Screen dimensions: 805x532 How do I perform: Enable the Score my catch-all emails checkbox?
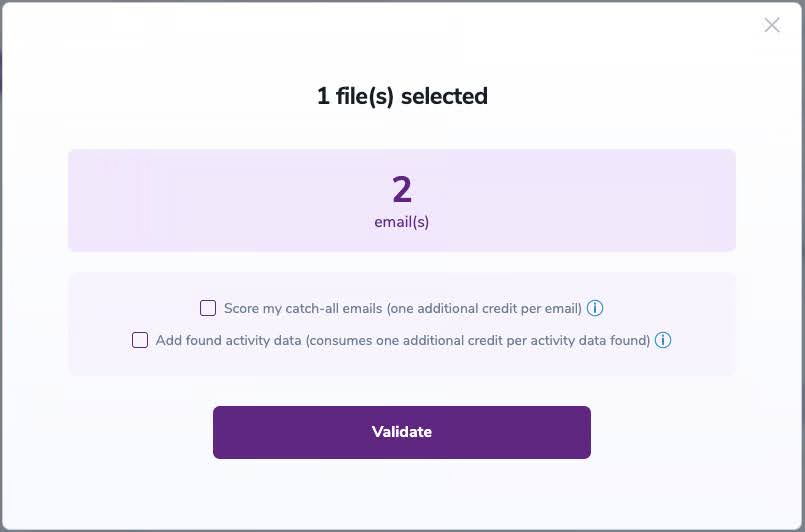(x=208, y=308)
